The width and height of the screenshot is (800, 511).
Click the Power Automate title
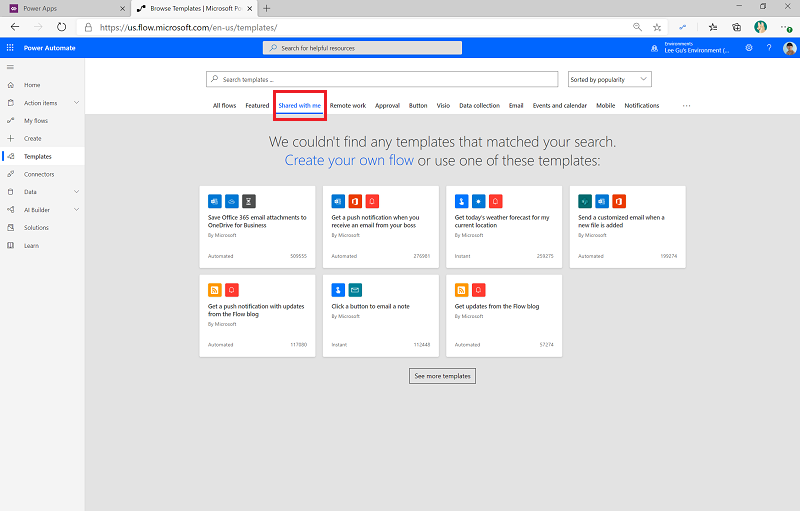tap(49, 48)
